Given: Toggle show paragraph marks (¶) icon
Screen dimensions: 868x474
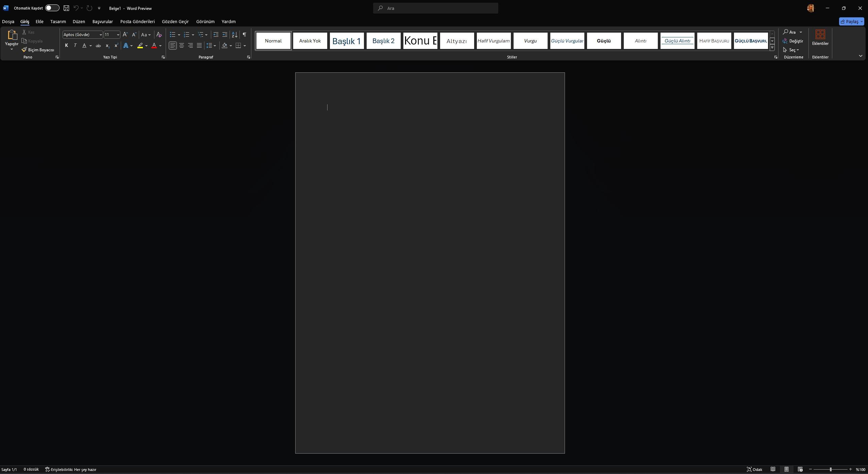Looking at the screenshot, I should pos(244,35).
